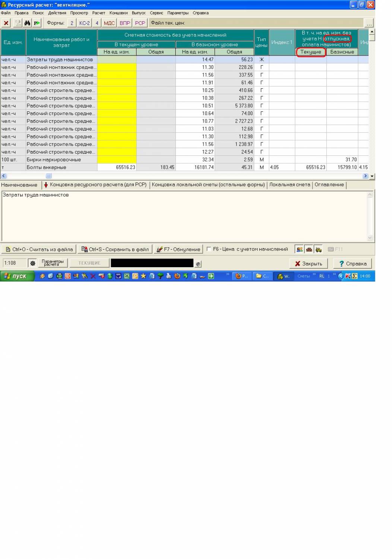Switch to the Локальная смета tab
The width and height of the screenshot is (392, 559).
[x=290, y=185]
